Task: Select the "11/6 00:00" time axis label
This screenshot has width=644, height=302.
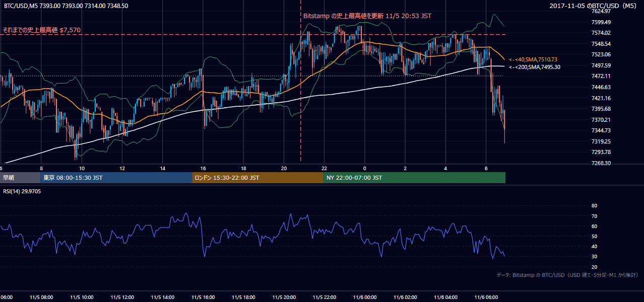Action: pos(364,297)
